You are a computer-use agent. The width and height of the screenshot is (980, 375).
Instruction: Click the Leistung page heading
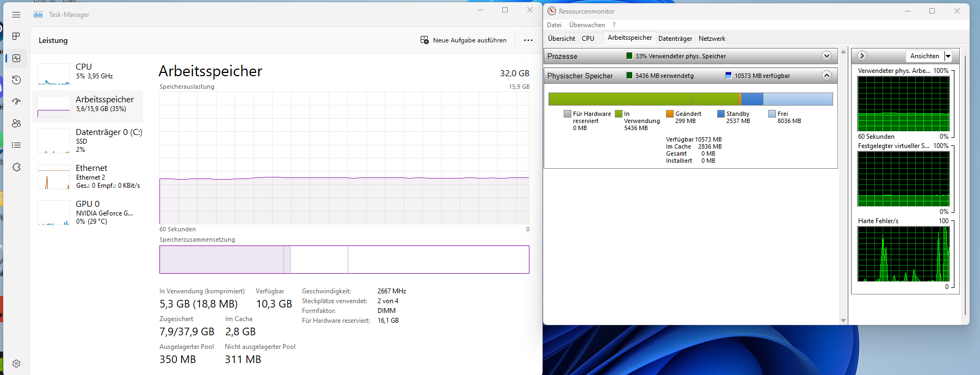(53, 40)
